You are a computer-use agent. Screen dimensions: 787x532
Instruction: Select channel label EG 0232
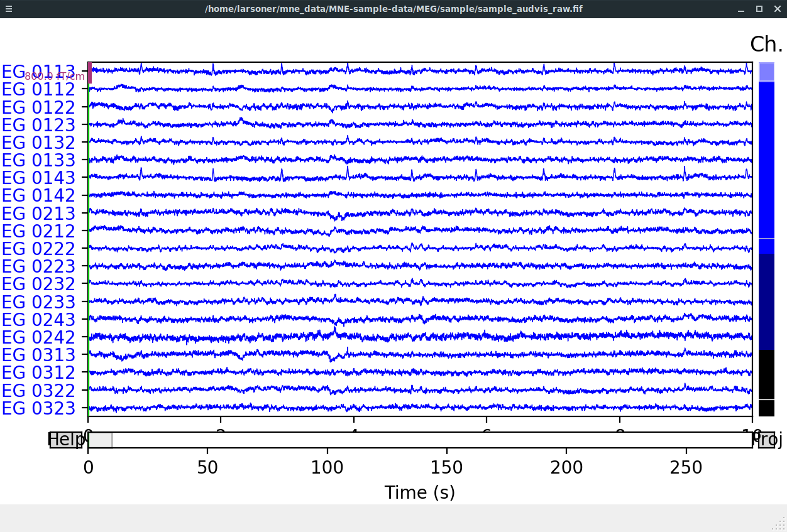[x=38, y=284]
